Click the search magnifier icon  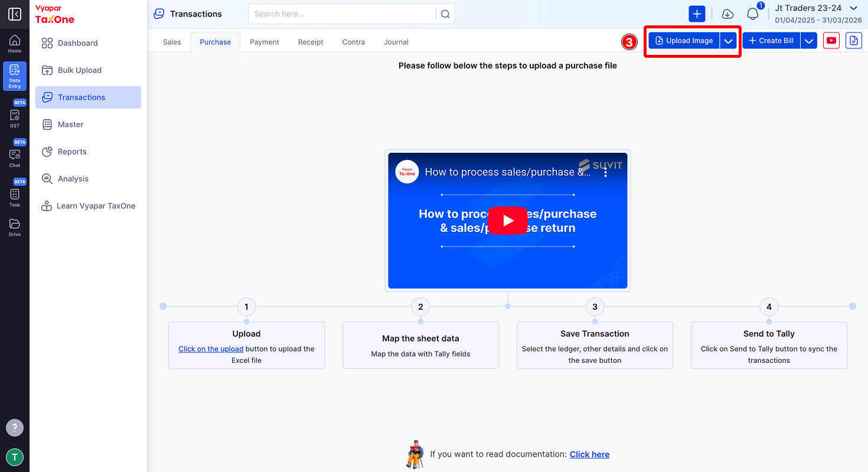[x=445, y=14]
